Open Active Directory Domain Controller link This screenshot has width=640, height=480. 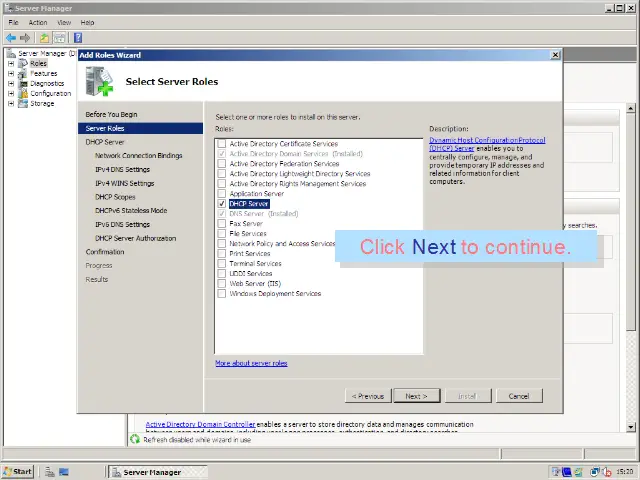[200, 424]
